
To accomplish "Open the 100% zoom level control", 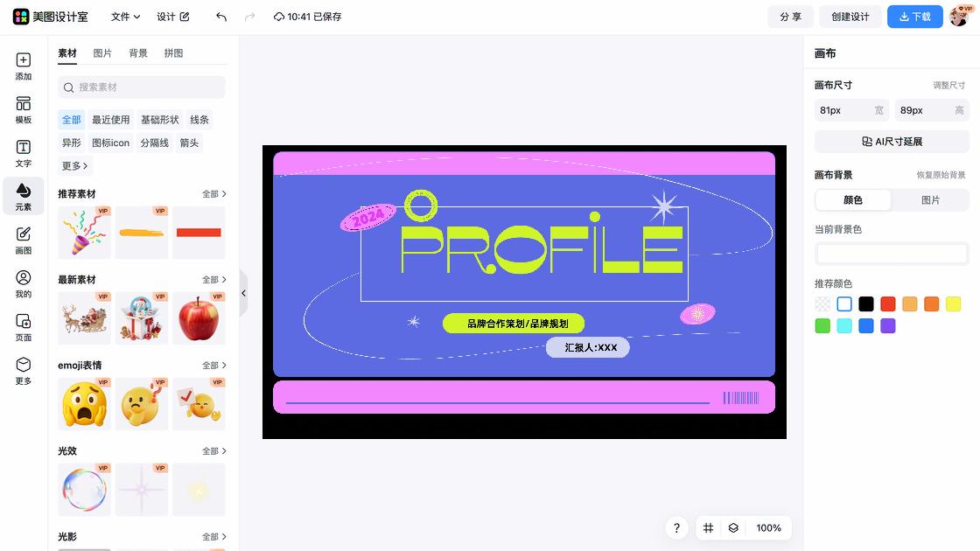I will 768,528.
